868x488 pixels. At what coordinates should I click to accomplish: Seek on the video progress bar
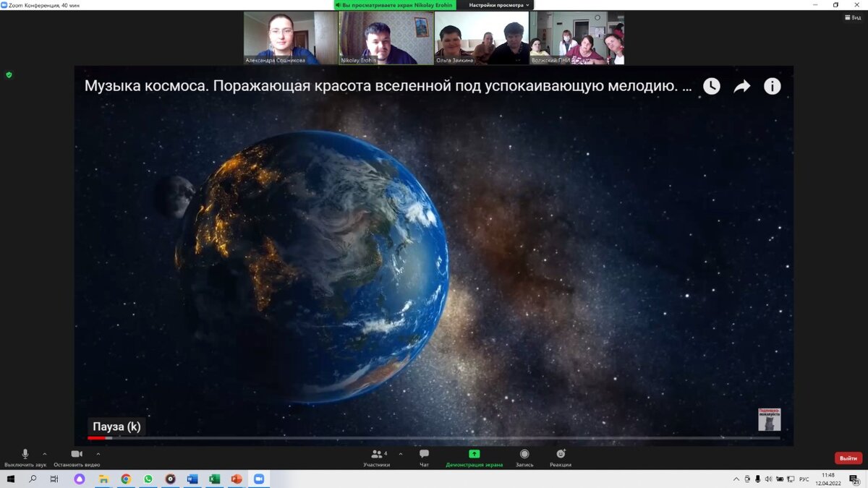tap(434, 438)
